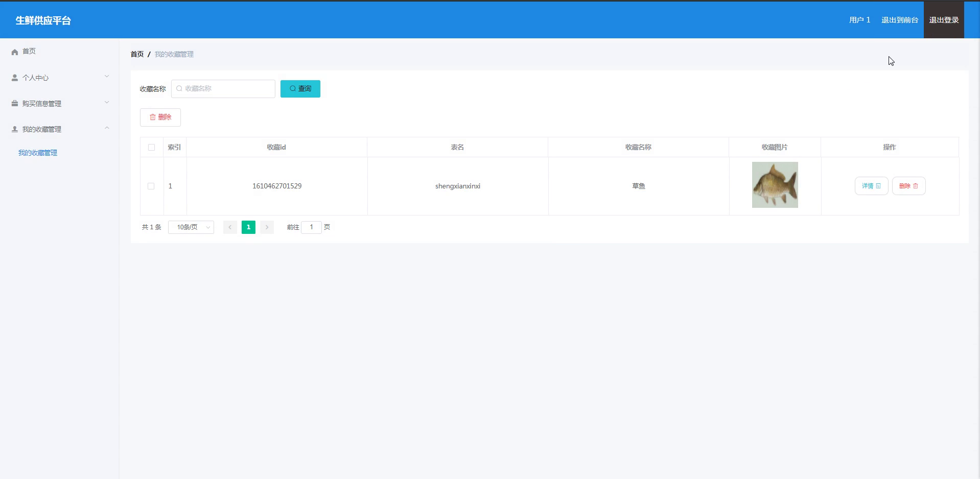
Task: Click the next page arrow
Action: tap(267, 227)
